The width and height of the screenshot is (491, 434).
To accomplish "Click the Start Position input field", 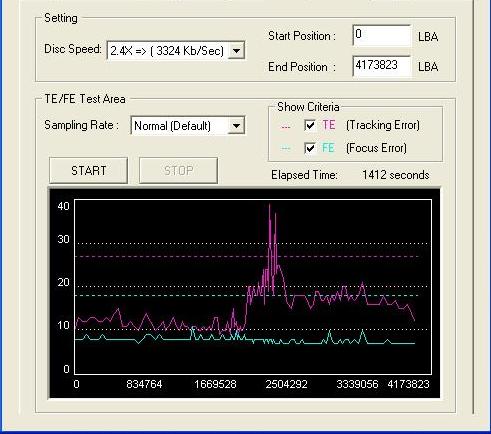I will point(382,35).
